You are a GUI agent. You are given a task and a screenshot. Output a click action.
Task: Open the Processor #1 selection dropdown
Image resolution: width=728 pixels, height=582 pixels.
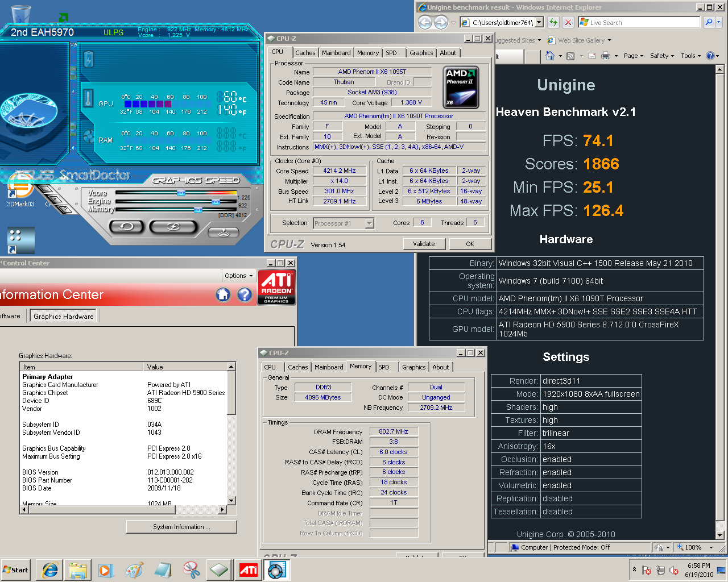(370, 223)
